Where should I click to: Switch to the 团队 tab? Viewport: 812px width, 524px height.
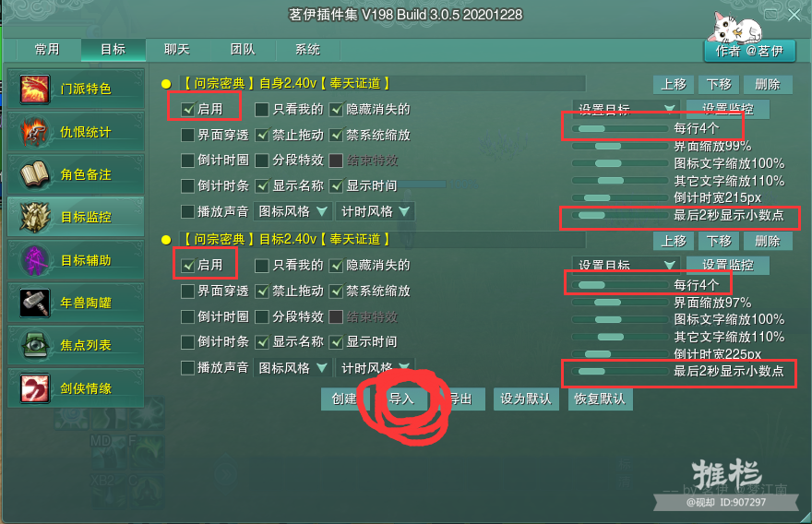click(x=243, y=50)
